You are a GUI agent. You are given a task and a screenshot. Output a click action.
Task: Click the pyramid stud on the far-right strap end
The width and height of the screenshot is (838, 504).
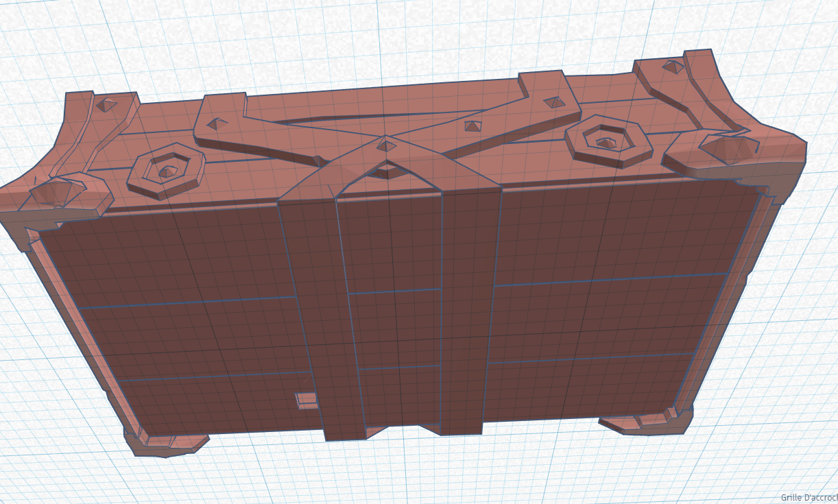tap(553, 102)
